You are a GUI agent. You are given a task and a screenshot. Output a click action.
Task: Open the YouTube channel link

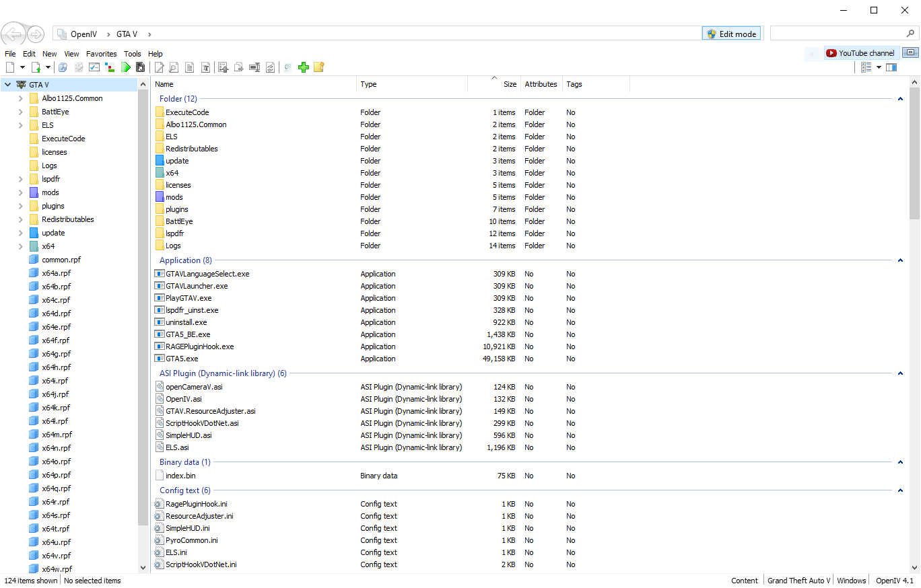[860, 53]
